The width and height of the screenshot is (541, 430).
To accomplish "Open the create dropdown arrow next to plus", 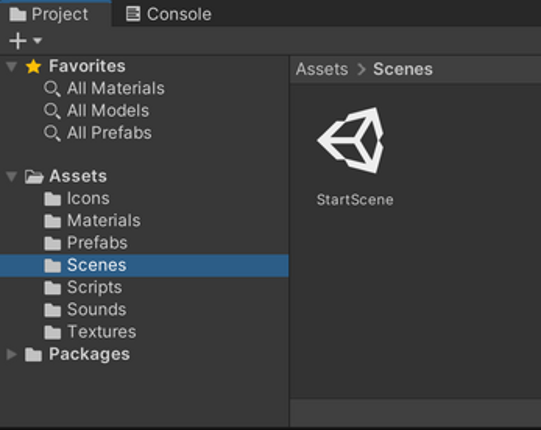I will pos(37,41).
